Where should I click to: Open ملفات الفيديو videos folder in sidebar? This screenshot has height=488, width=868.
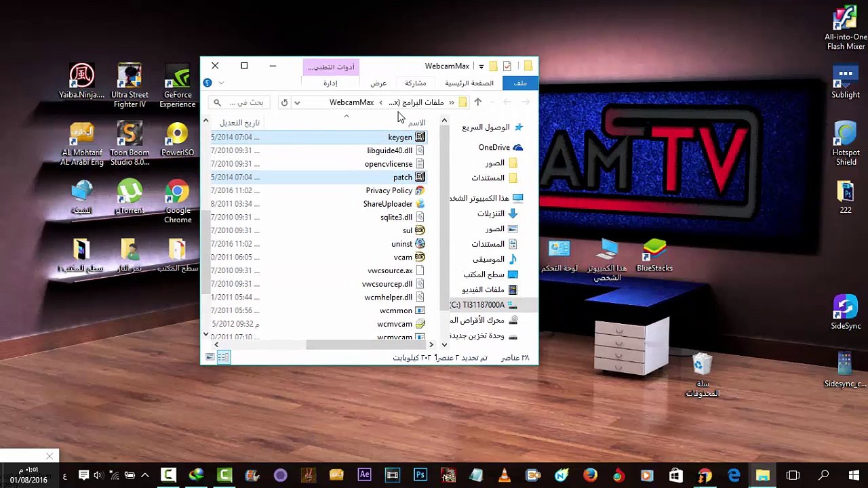click(489, 290)
